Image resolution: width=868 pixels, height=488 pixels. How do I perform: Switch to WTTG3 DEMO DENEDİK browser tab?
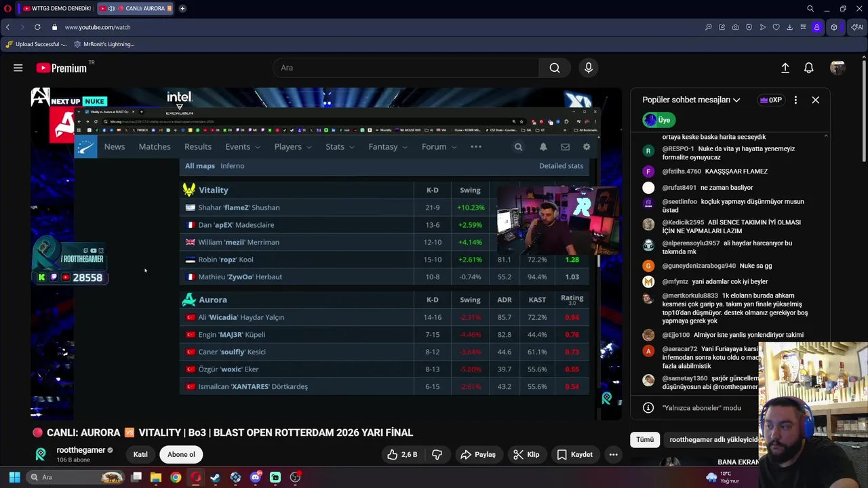coord(56,8)
